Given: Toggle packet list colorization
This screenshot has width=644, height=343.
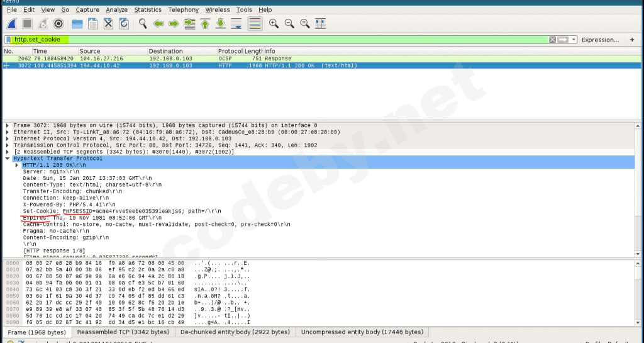Looking at the screenshot, I should pyautogui.click(x=255, y=24).
